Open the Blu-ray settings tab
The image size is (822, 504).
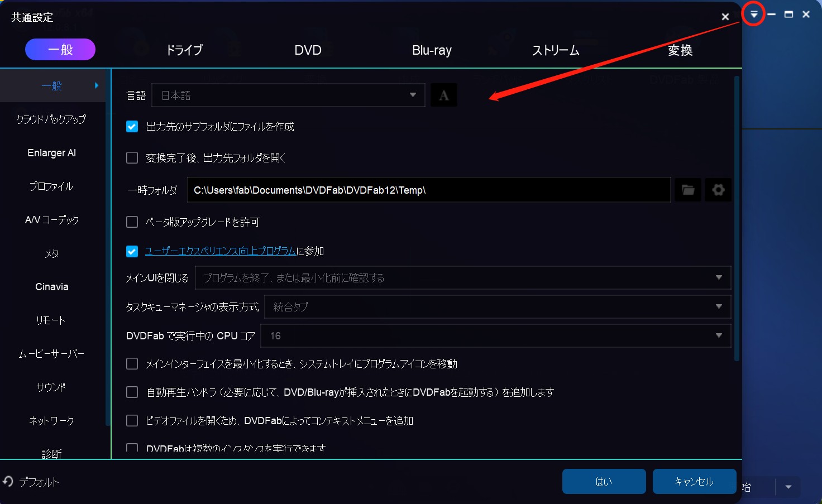432,50
